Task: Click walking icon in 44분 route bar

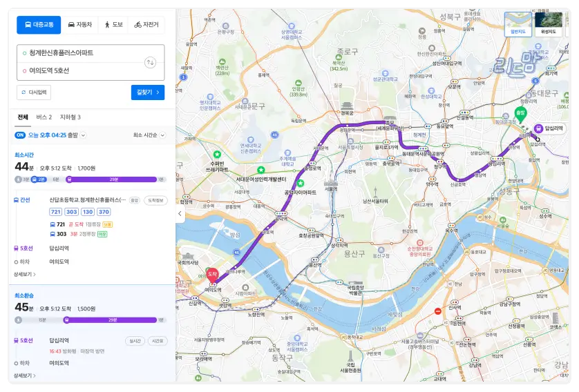Action: (18, 179)
